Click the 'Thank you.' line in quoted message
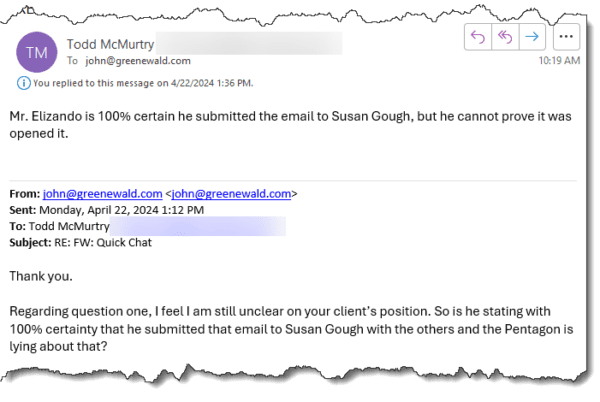 (x=41, y=276)
